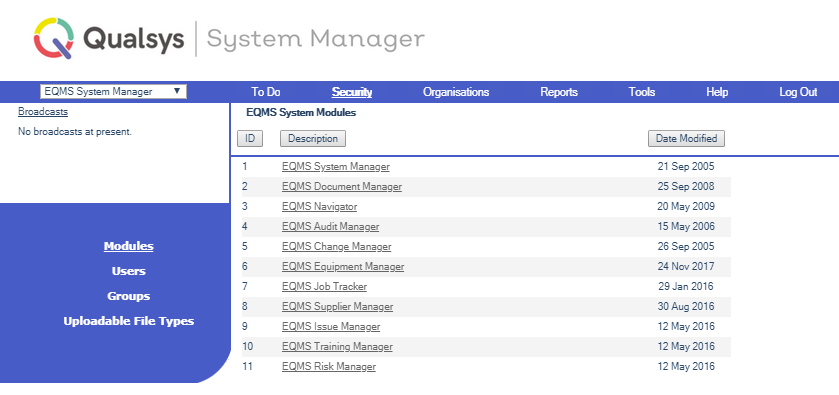Open the EQMS Document Manager link
Viewport: 839px width, 395px height.
[341, 187]
